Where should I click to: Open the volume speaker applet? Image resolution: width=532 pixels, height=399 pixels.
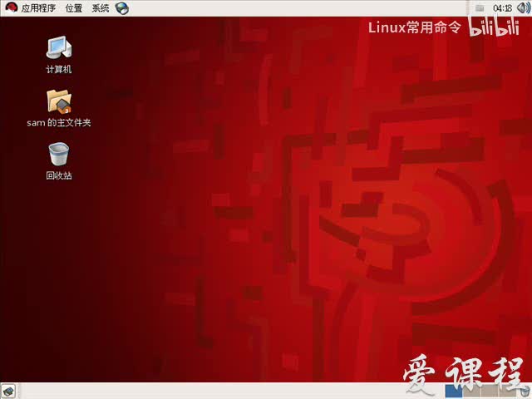tap(524, 7)
